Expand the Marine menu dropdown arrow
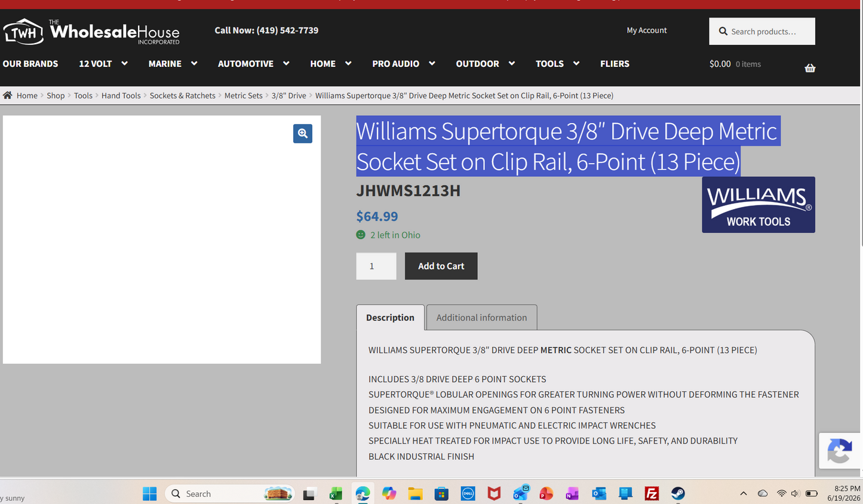Image resolution: width=863 pixels, height=504 pixels. (x=194, y=63)
